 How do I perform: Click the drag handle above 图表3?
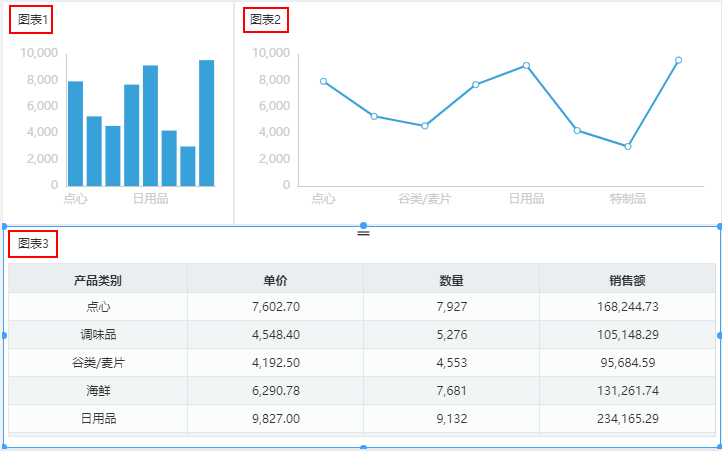(x=363, y=234)
